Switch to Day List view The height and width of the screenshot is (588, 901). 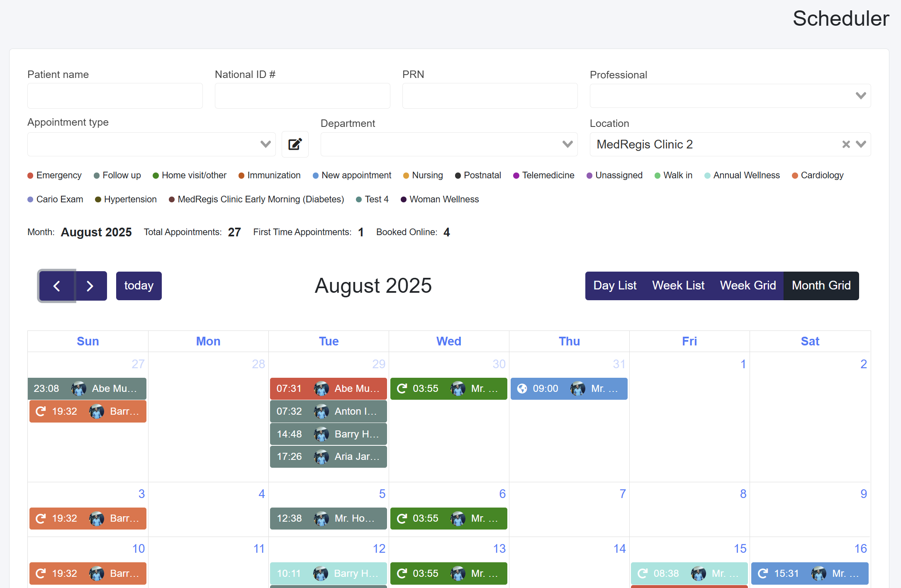[614, 286]
